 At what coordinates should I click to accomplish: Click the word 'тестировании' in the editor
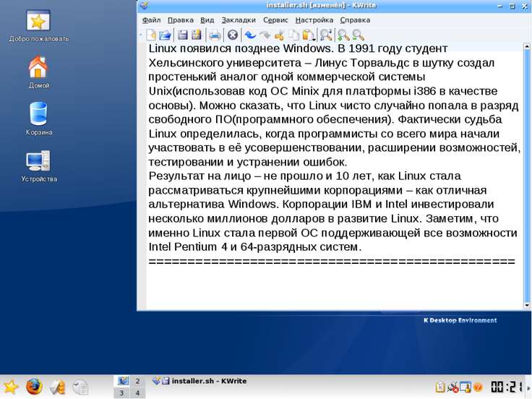point(186,162)
